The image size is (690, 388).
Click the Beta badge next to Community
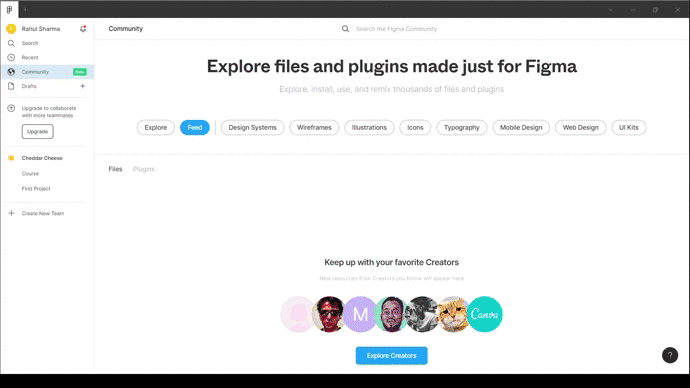pyautogui.click(x=80, y=72)
